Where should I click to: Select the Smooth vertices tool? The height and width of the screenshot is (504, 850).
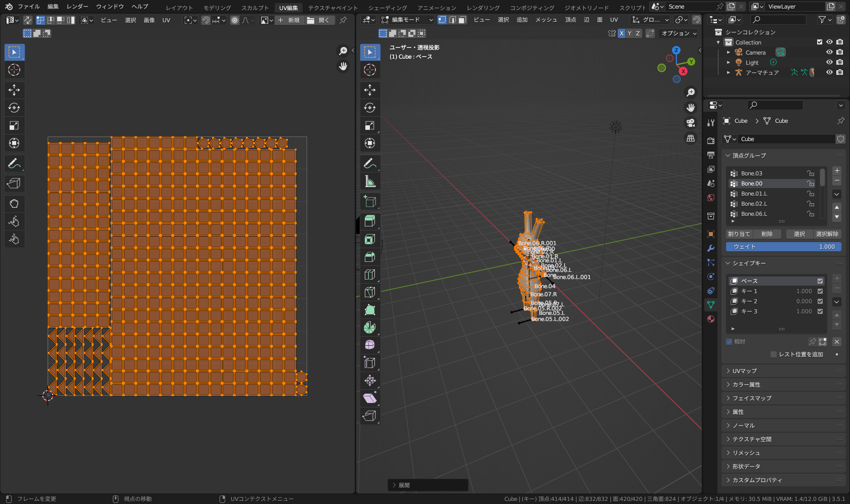coord(370,345)
